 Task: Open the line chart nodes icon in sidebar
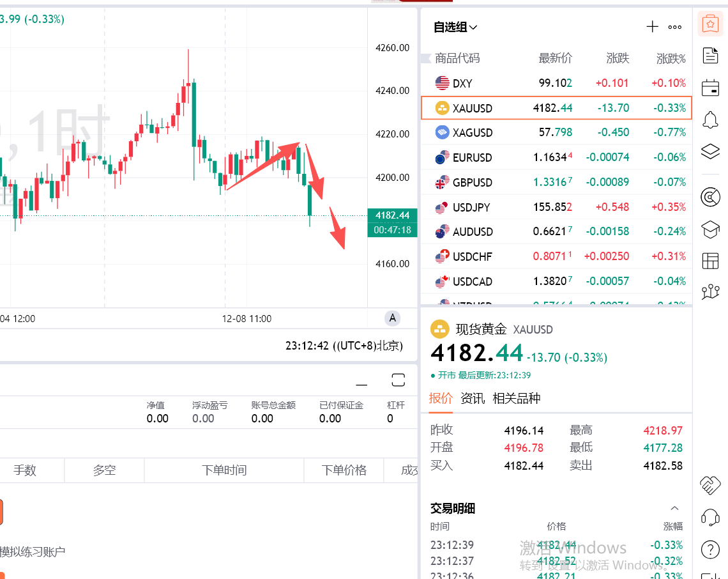click(710, 292)
